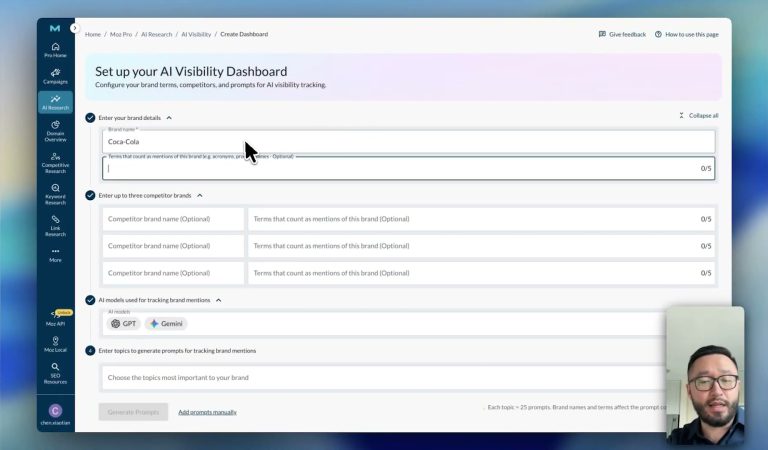768x450 pixels.
Task: Click third competitor brand name field
Action: coord(173,273)
